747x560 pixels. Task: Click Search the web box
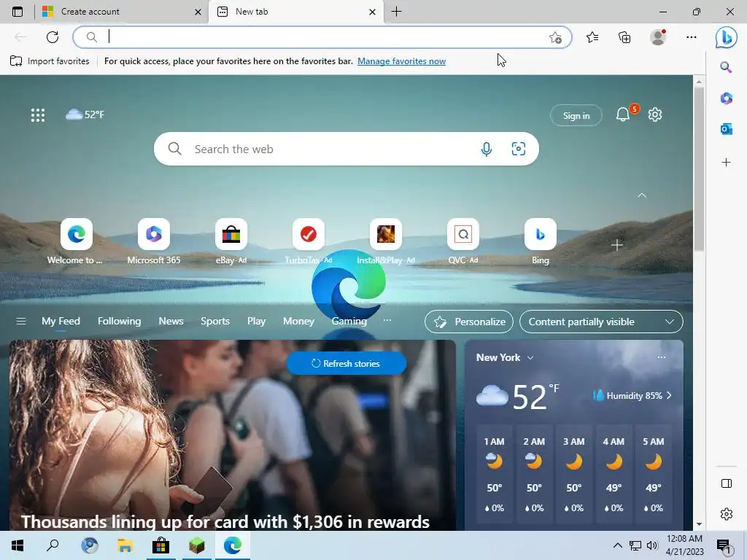(x=347, y=149)
